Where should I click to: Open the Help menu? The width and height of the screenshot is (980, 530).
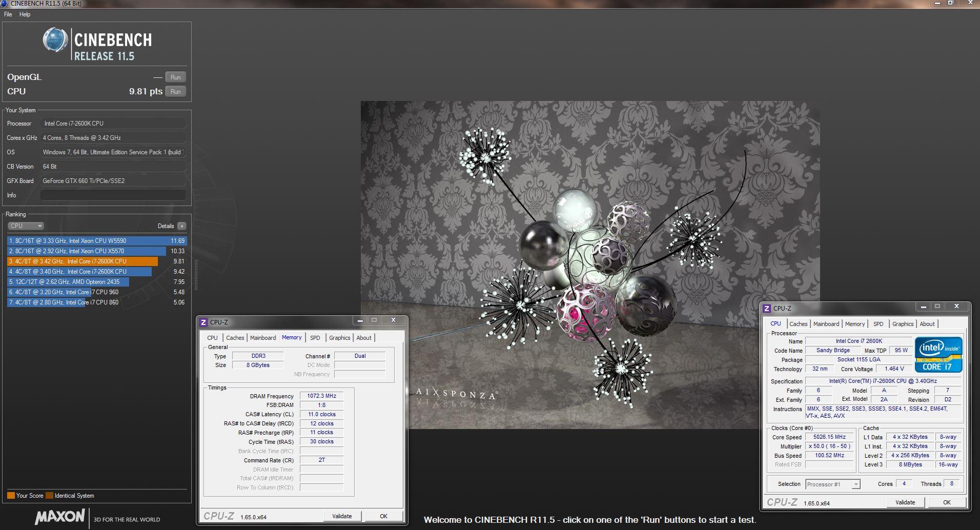tap(25, 14)
